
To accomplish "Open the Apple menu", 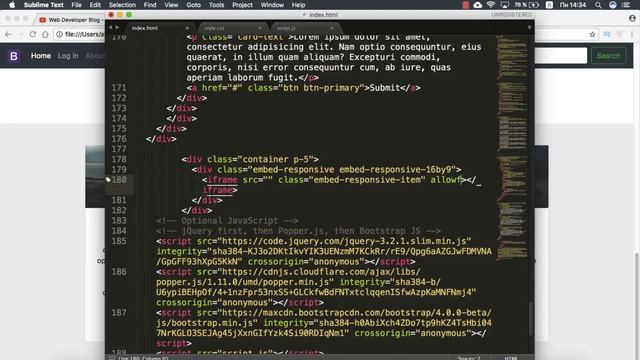I will [12, 5].
